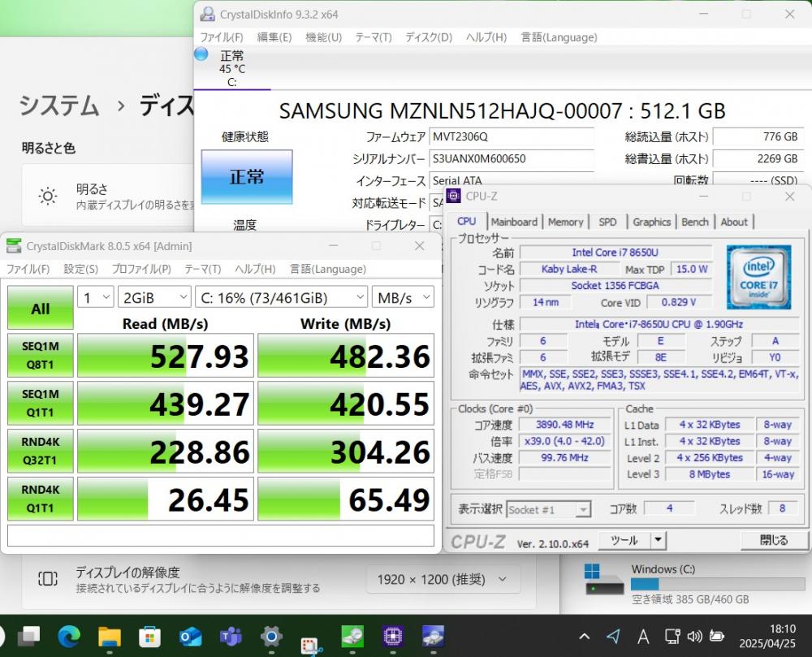Open Microsoft Store from the taskbar
This screenshot has height=657, width=812.
[149, 636]
